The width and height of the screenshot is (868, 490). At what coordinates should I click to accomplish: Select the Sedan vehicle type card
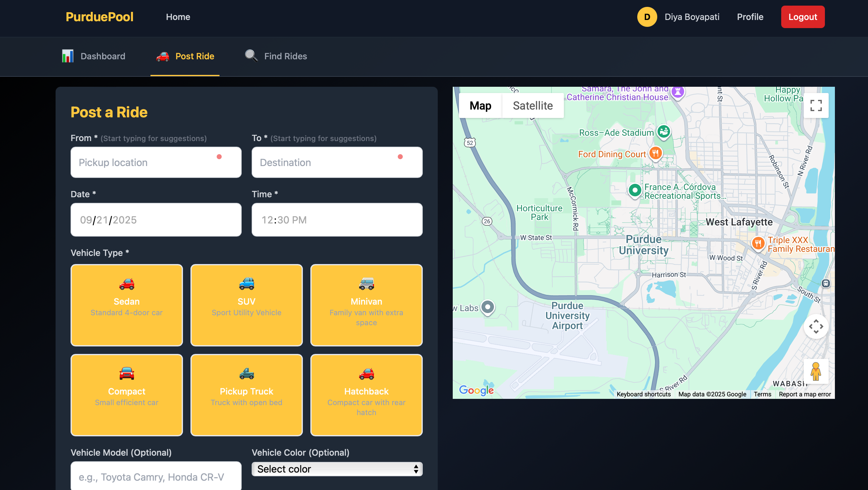126,305
